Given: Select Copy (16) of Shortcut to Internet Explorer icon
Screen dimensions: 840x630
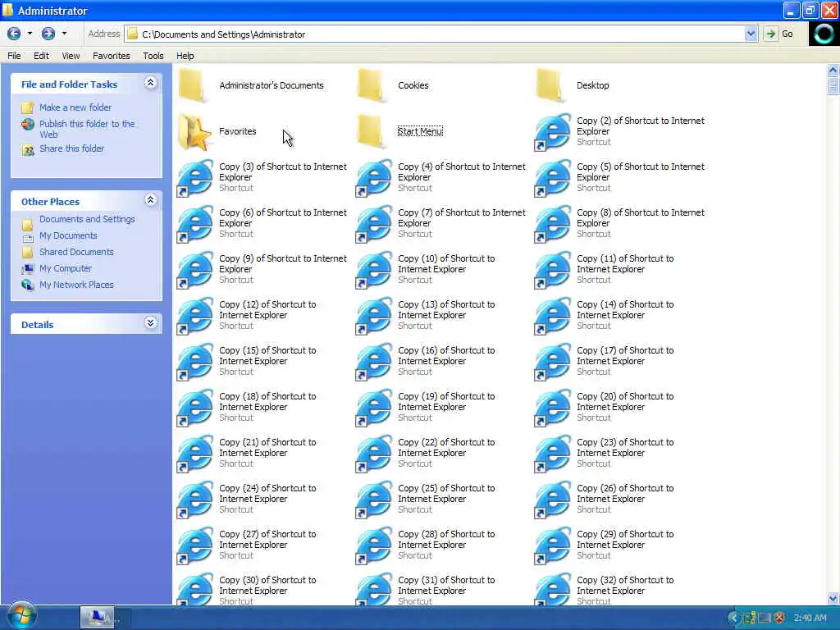Looking at the screenshot, I should [374, 362].
